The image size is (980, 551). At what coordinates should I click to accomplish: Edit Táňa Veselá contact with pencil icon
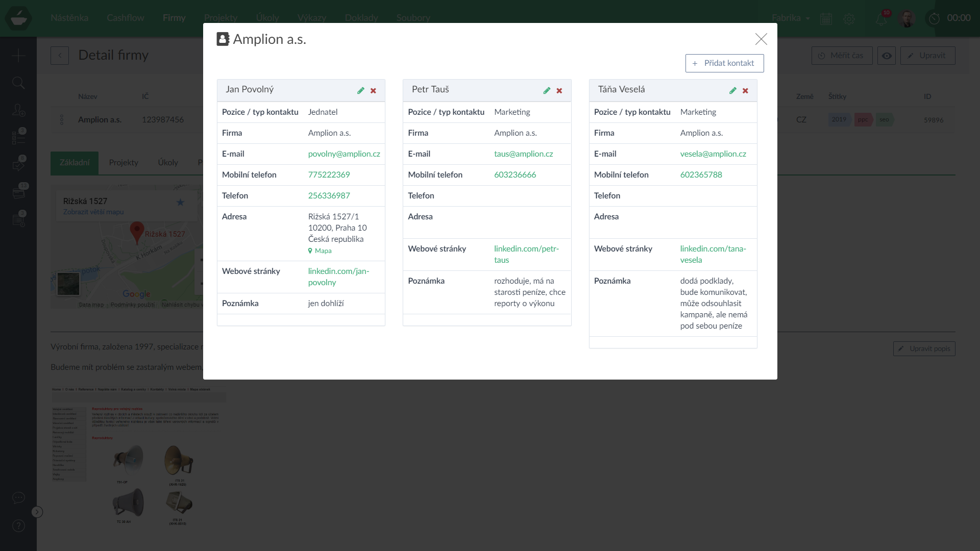click(733, 90)
